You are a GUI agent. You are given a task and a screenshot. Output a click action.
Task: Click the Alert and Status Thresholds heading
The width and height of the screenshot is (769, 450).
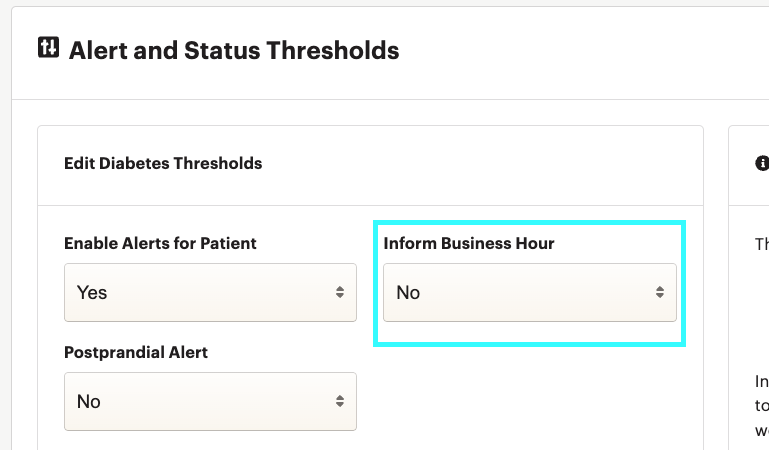click(x=234, y=50)
